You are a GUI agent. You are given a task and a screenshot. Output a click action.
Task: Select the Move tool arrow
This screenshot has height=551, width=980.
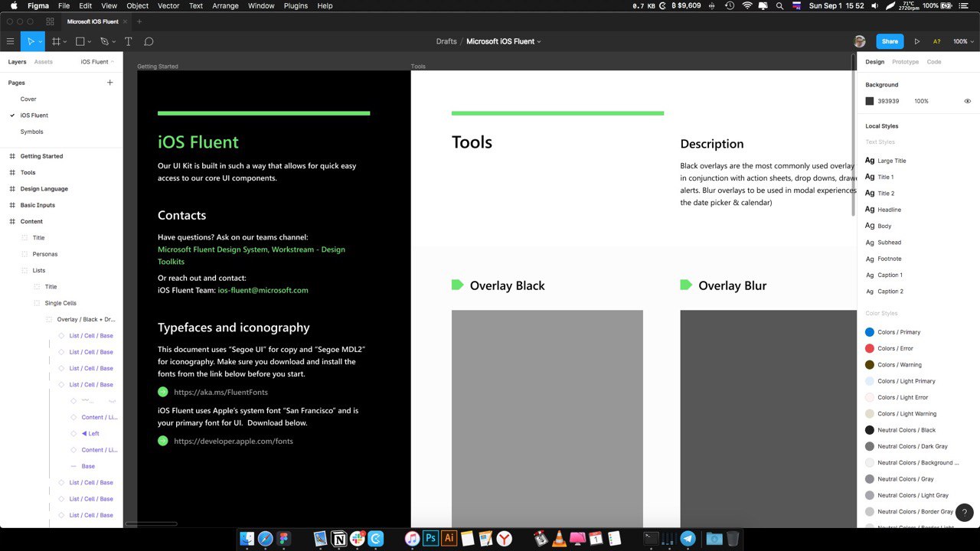[x=31, y=41]
